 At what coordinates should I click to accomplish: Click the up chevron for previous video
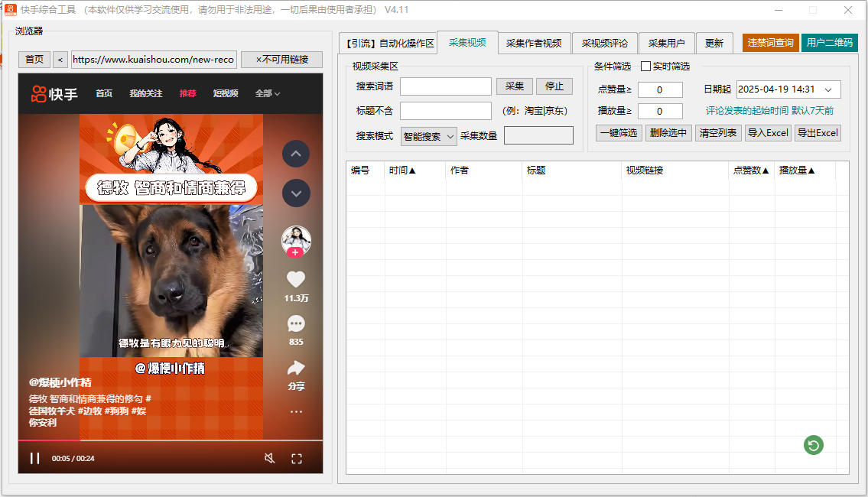click(295, 154)
